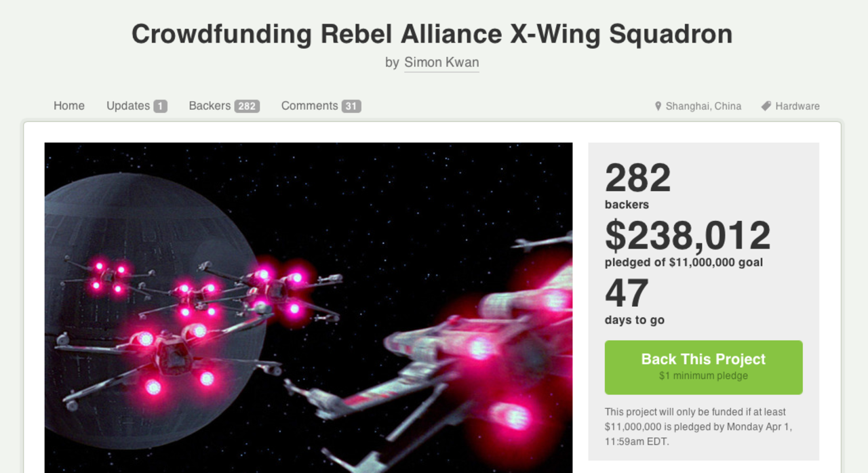View the Comments tab
The width and height of the screenshot is (868, 473).
click(311, 106)
